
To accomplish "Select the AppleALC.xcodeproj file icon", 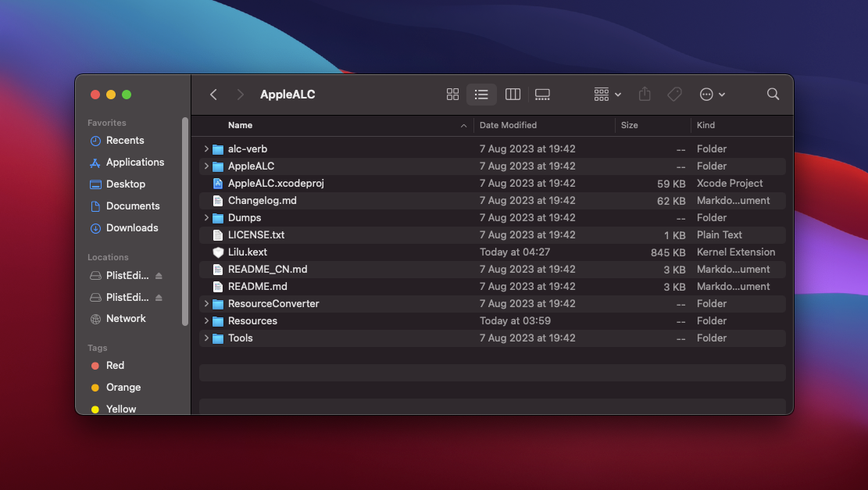I will (218, 184).
